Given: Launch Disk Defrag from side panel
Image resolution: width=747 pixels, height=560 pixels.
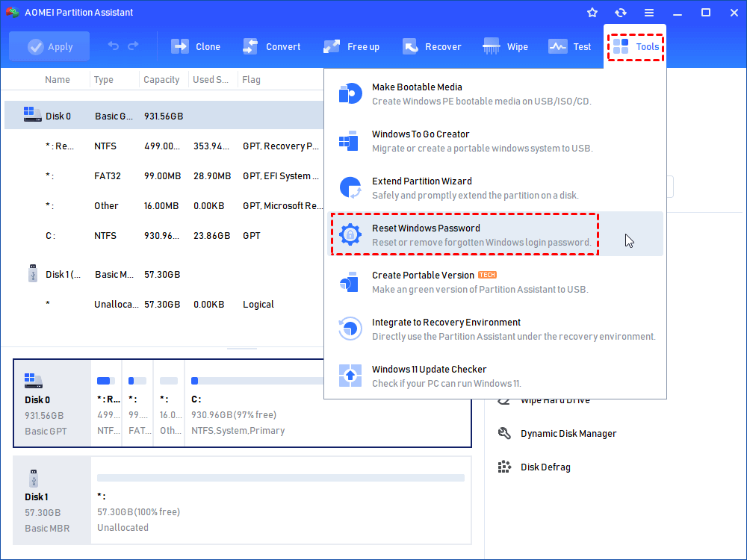Looking at the screenshot, I should [545, 467].
